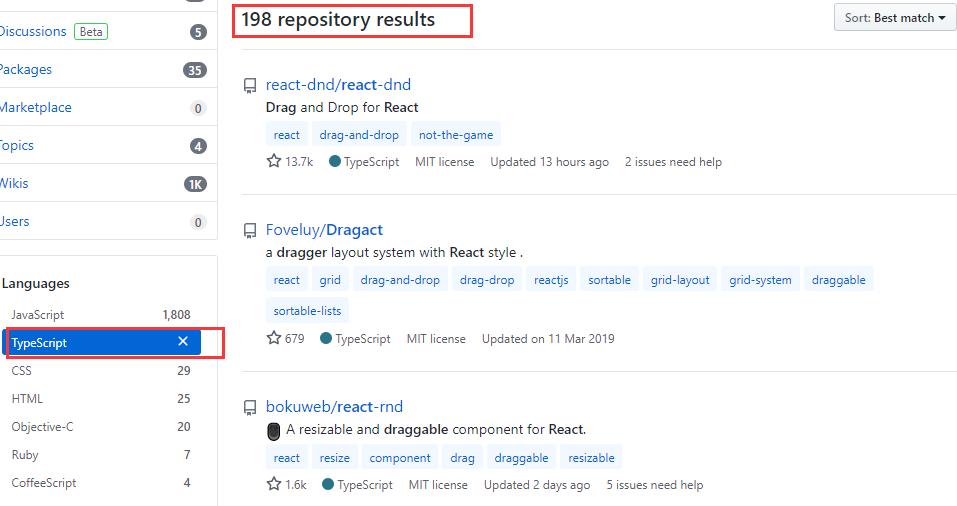Filter results by CoffeeScript language

(101, 483)
